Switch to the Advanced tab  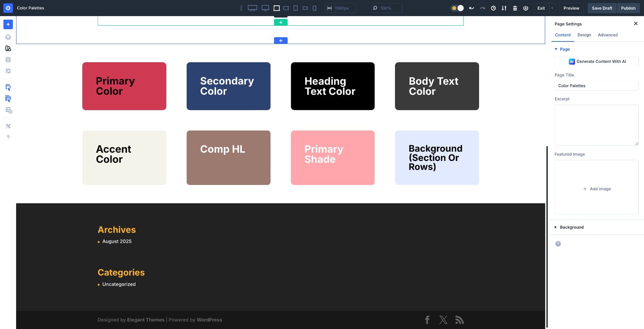pos(608,35)
